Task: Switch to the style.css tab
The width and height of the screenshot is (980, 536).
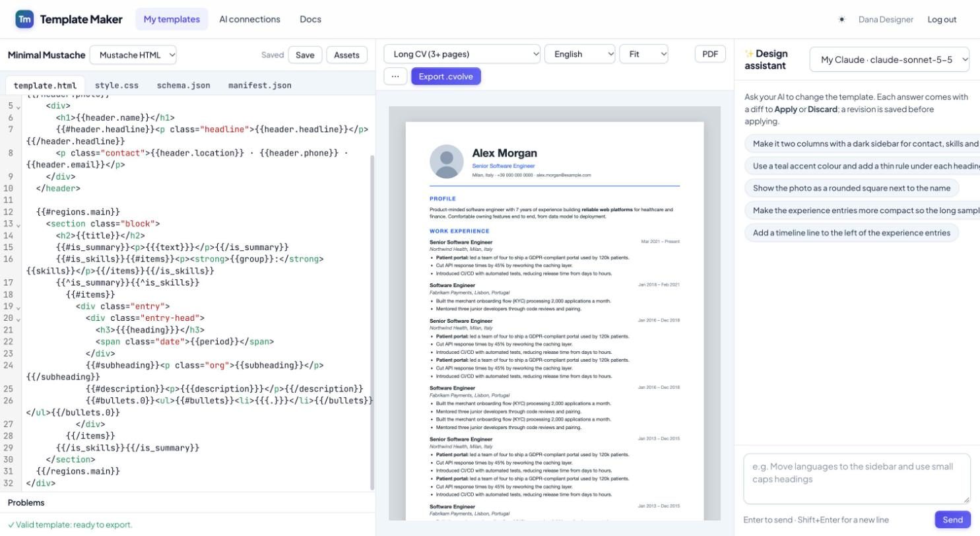Action: click(x=117, y=85)
